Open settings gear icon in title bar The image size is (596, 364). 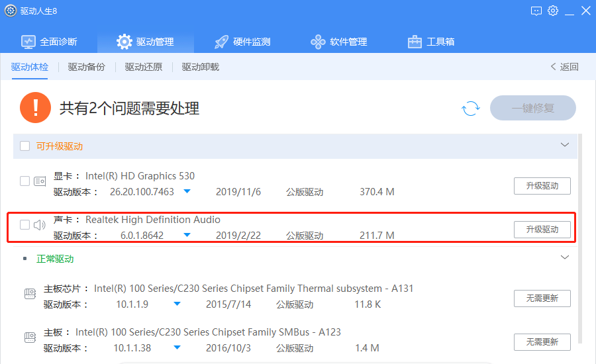[x=553, y=11]
